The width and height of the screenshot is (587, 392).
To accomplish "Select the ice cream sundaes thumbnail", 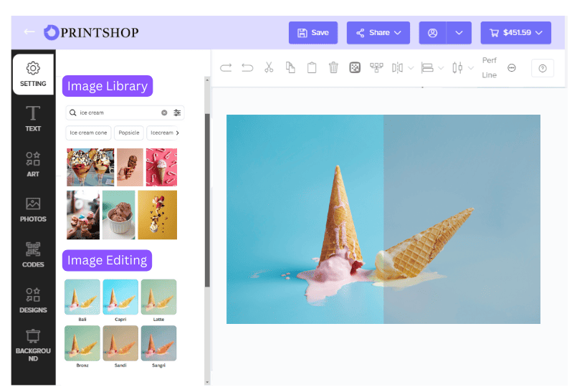I will tap(90, 167).
